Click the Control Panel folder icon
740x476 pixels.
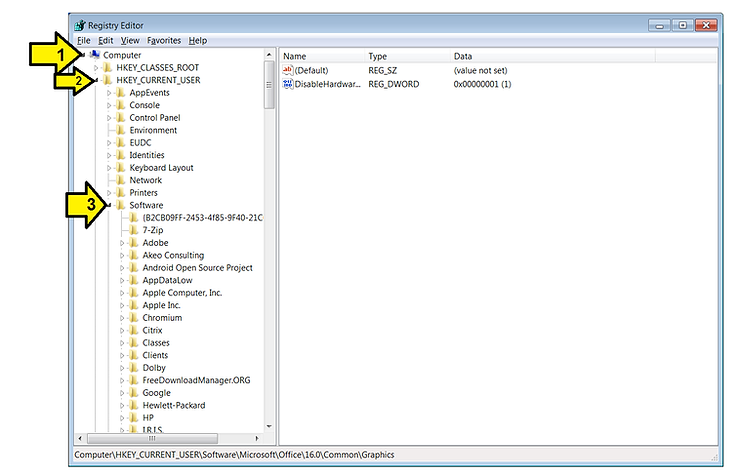[x=121, y=117]
